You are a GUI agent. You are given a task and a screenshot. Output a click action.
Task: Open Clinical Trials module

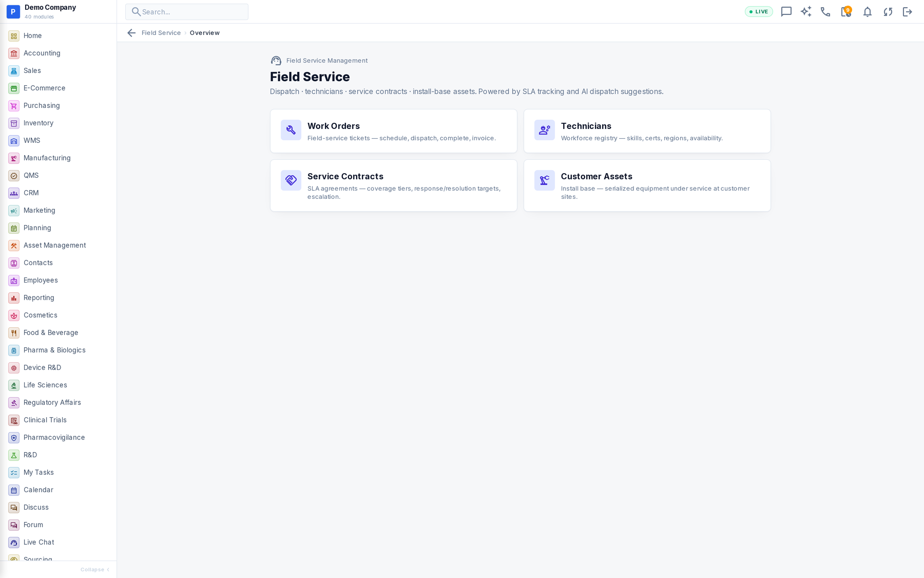(58, 420)
